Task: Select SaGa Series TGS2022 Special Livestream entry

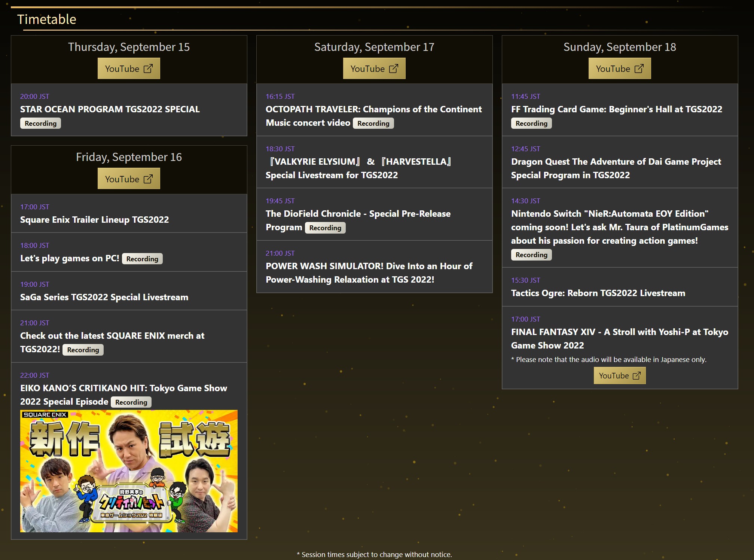Action: coord(104,297)
